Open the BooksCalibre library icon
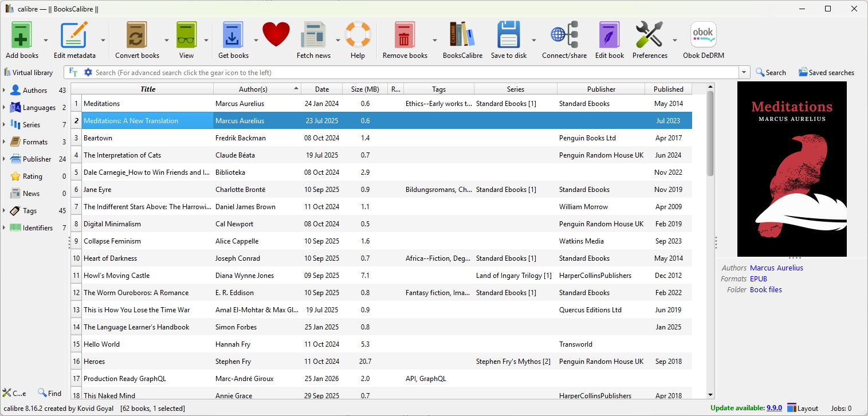The height and width of the screenshot is (416, 868). click(x=462, y=35)
